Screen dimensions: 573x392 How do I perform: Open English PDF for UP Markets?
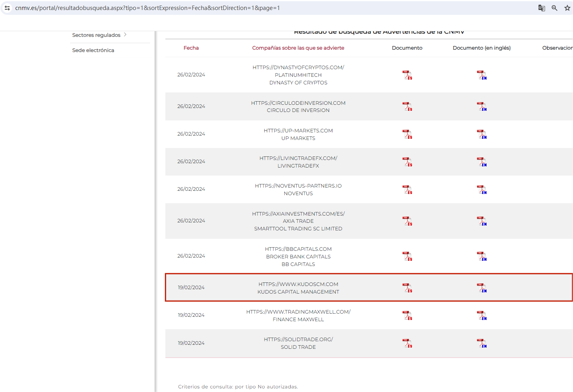pos(482,134)
